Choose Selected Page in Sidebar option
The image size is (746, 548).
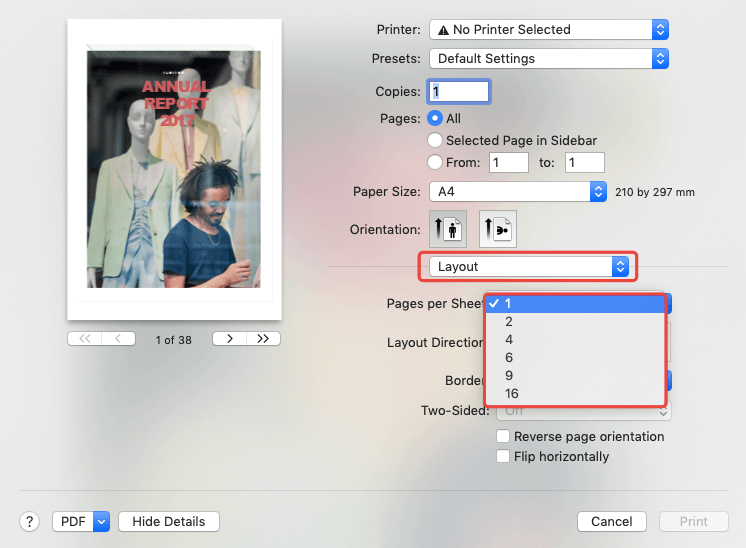point(435,140)
